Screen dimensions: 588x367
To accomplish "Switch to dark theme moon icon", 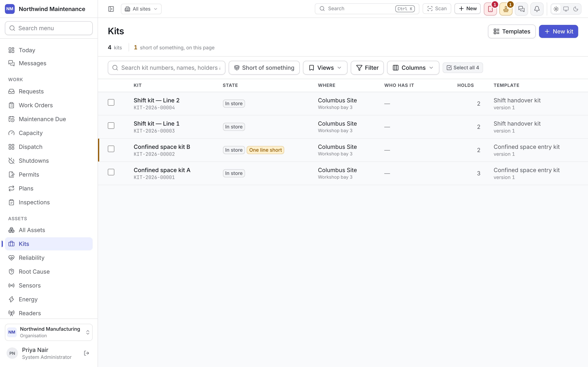I will click(576, 9).
